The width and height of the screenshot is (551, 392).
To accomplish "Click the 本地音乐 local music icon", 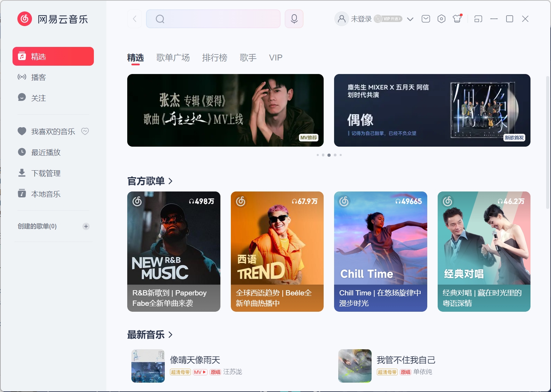I will [x=22, y=194].
